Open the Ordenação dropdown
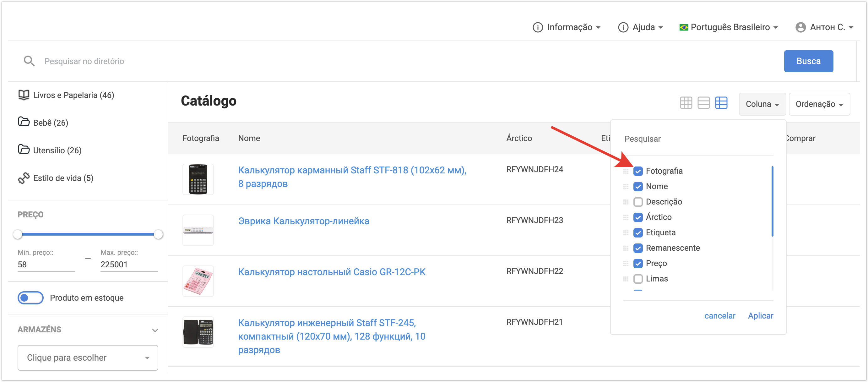 pos(819,104)
